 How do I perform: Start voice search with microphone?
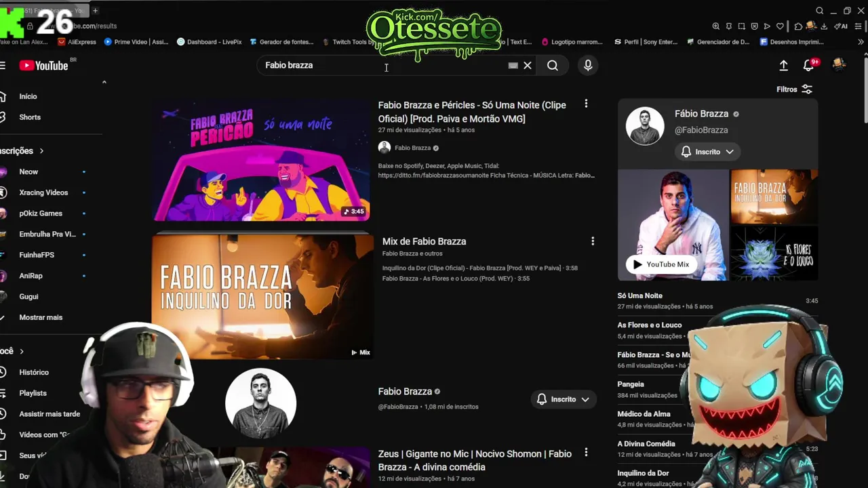pyautogui.click(x=588, y=65)
